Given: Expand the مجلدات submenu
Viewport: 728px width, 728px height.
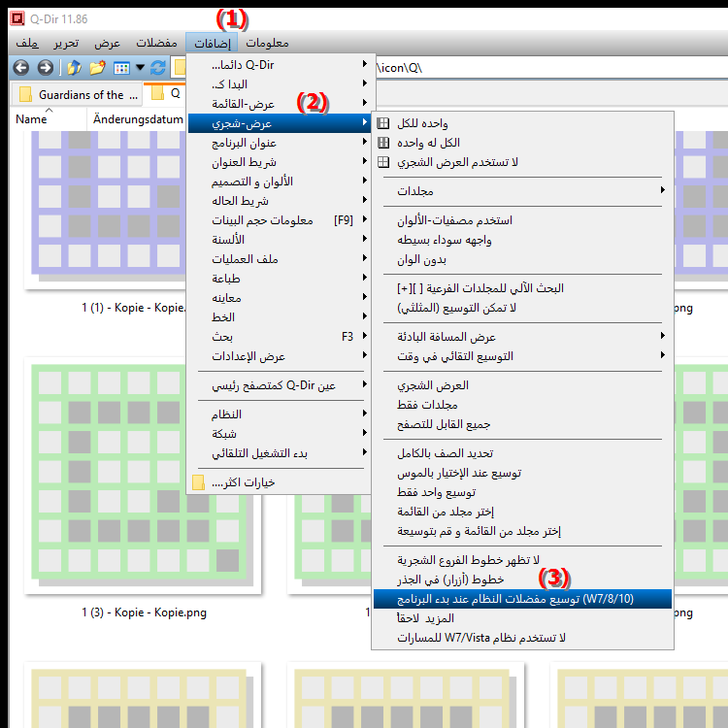Looking at the screenshot, I should pyautogui.click(x=522, y=191).
